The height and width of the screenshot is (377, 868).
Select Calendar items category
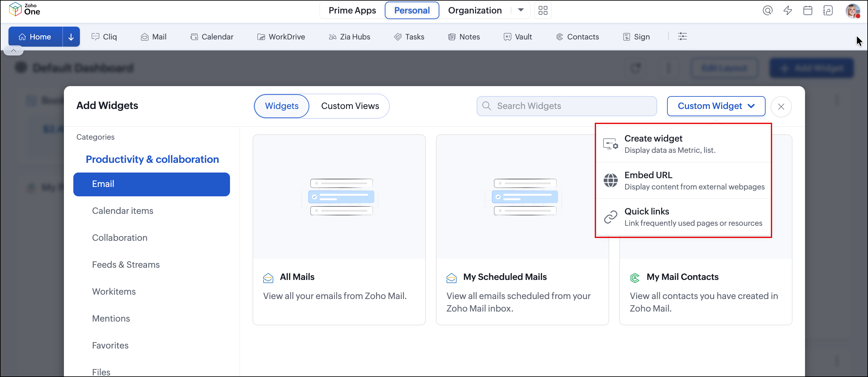coord(123,211)
